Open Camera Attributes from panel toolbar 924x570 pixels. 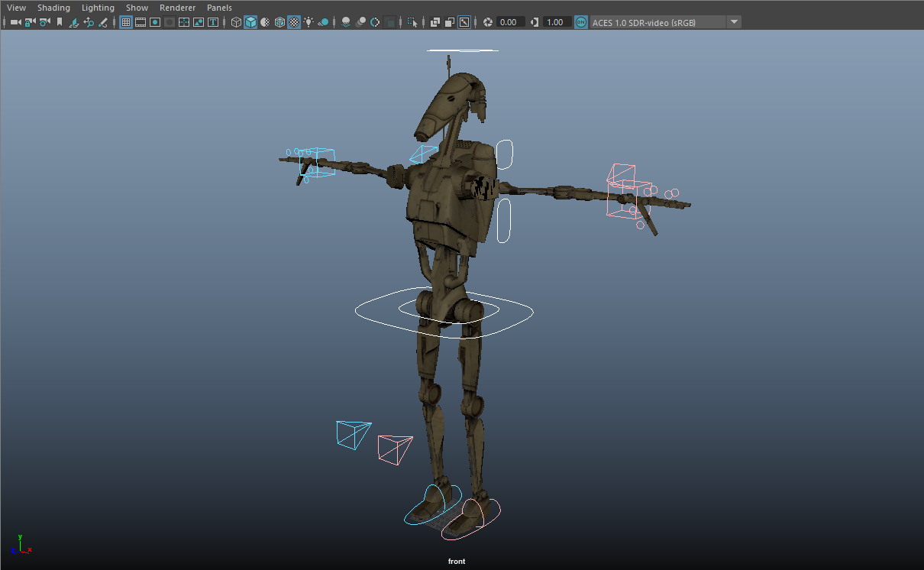click(44, 22)
